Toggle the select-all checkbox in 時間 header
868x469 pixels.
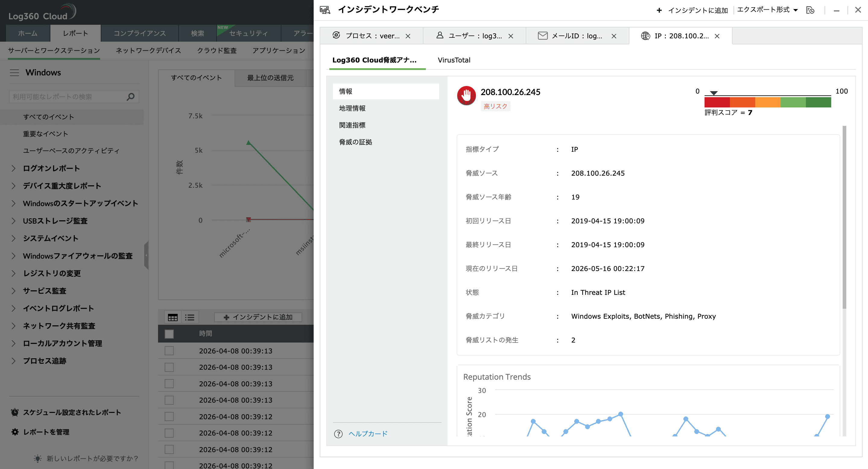(x=169, y=334)
